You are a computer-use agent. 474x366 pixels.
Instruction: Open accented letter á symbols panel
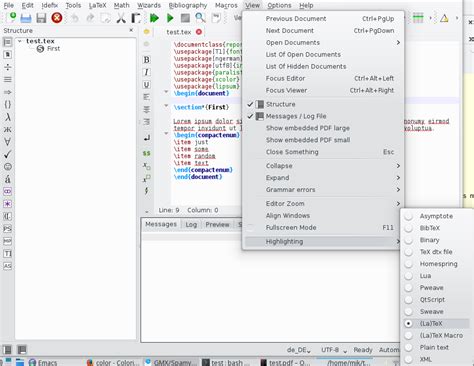pos(8,179)
